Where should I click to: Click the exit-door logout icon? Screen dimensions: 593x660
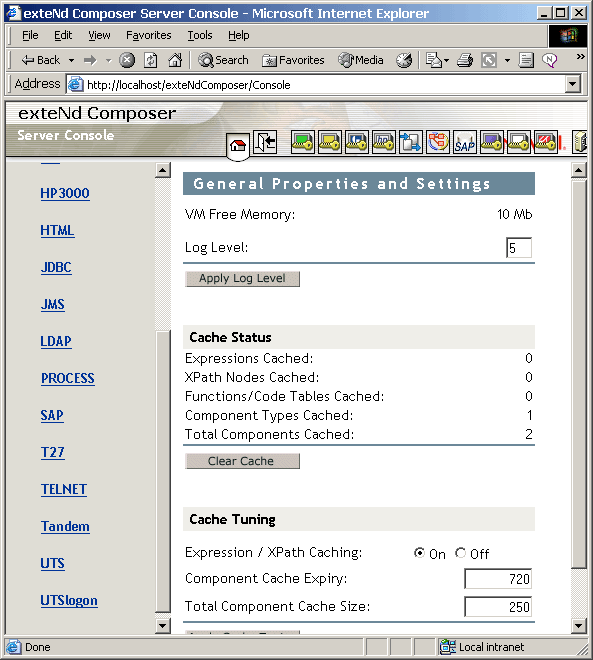click(265, 142)
